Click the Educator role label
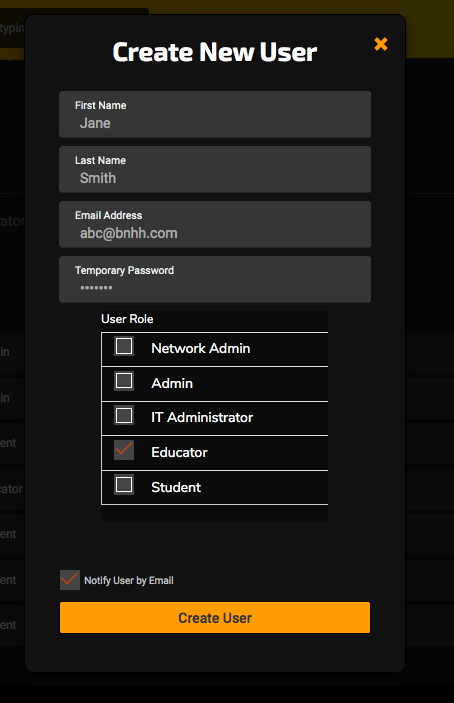 179,452
